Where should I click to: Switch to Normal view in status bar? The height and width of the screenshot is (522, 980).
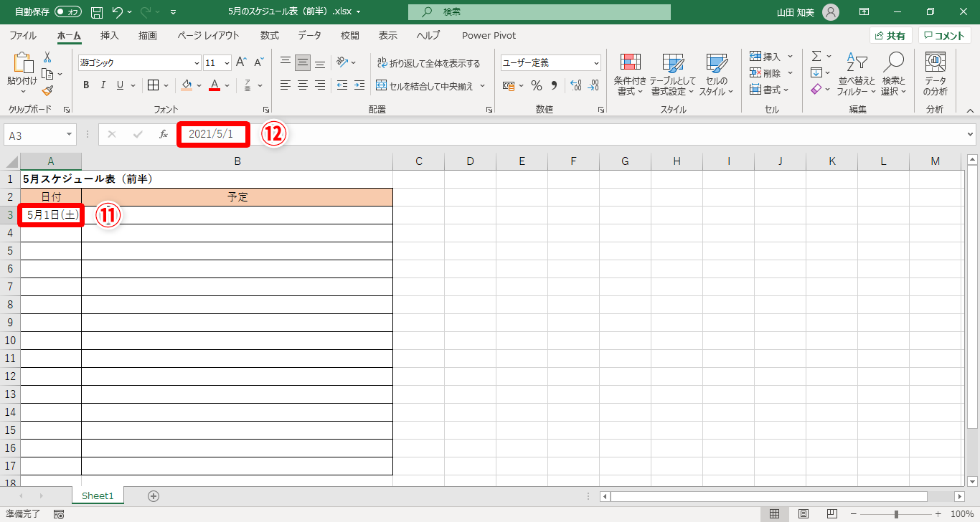775,514
